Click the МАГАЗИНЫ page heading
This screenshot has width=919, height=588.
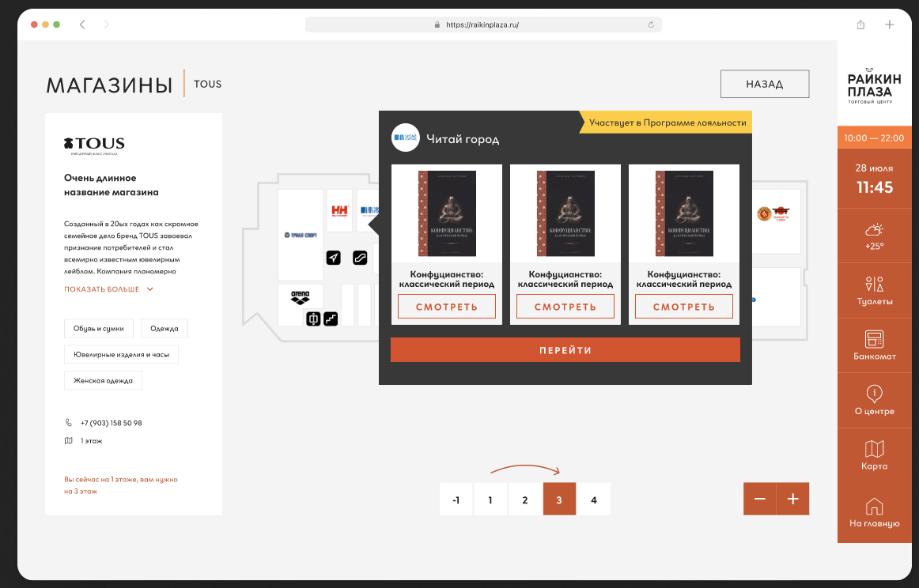[x=110, y=85]
